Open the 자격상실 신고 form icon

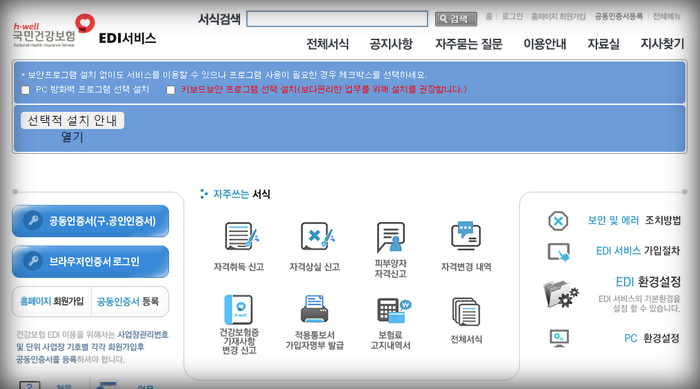317,236
